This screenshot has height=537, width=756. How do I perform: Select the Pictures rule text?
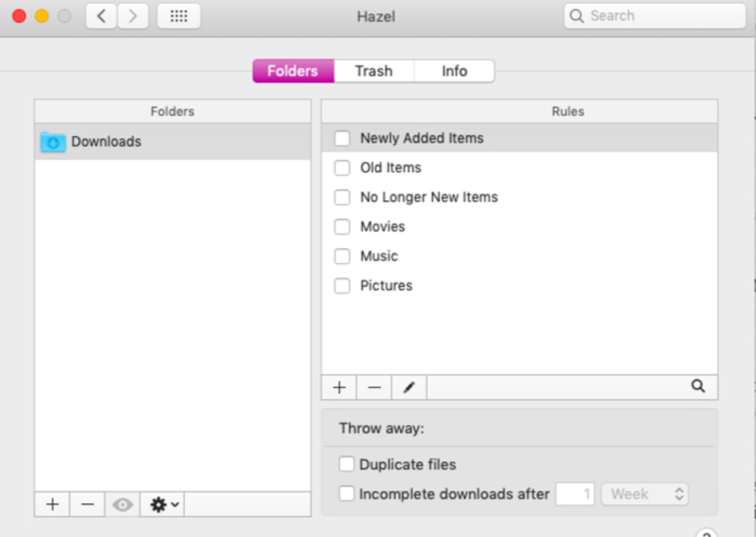pyautogui.click(x=386, y=286)
